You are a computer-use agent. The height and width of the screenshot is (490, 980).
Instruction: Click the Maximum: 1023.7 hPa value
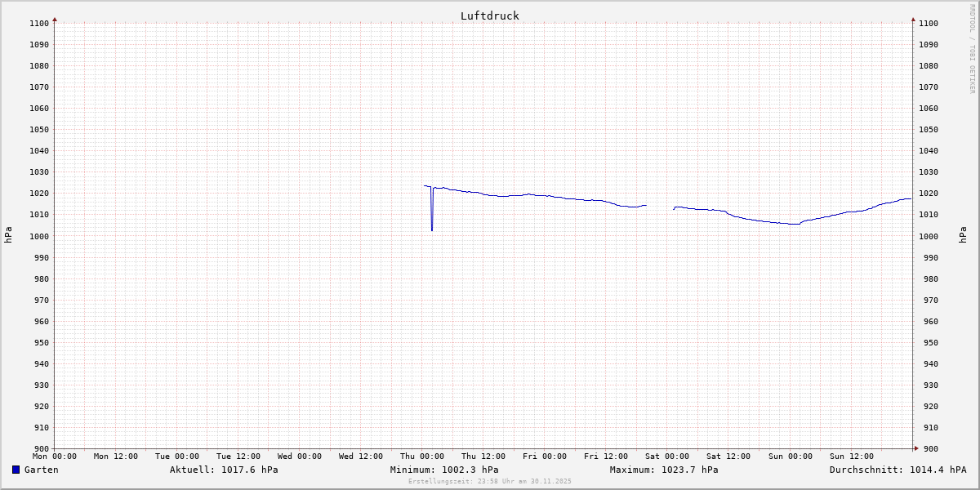(664, 470)
